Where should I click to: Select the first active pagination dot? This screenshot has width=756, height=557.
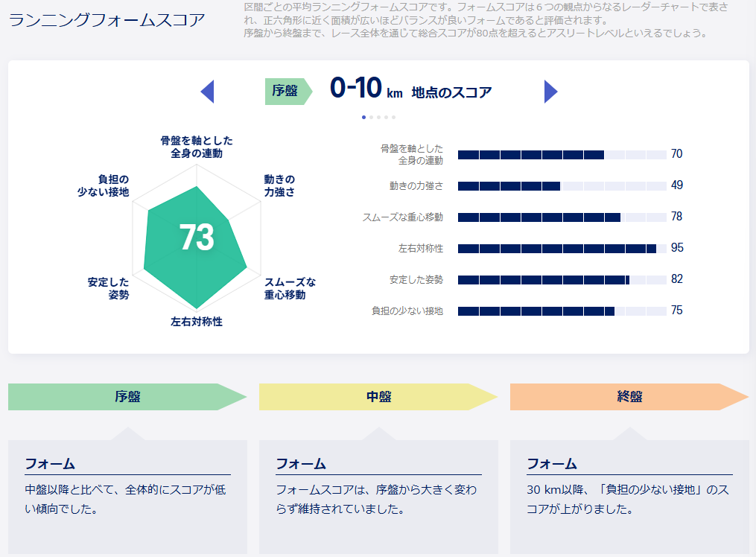click(363, 117)
